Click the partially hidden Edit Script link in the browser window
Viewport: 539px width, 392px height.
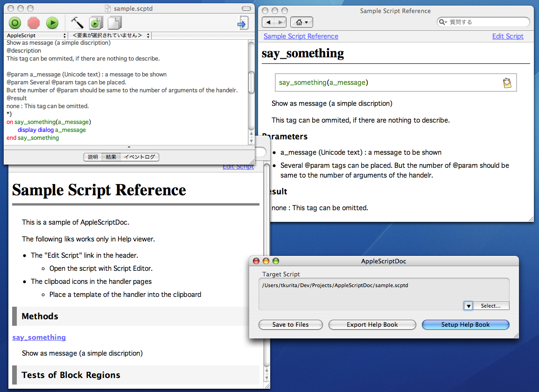click(238, 167)
